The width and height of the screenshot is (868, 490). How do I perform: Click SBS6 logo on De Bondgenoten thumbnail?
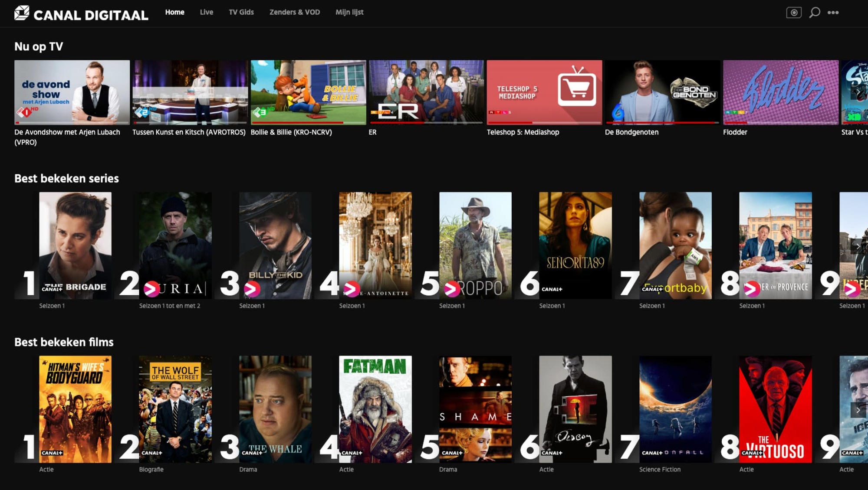pyautogui.click(x=618, y=113)
